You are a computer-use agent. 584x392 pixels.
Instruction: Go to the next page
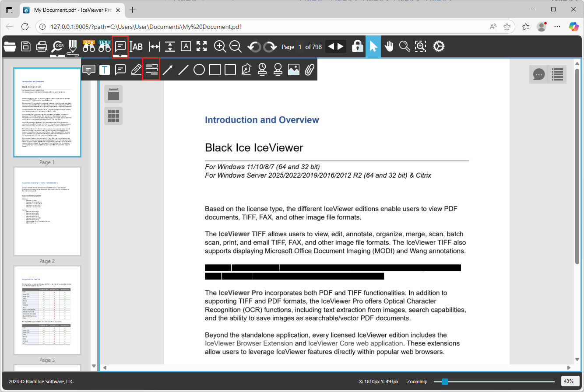(x=341, y=47)
